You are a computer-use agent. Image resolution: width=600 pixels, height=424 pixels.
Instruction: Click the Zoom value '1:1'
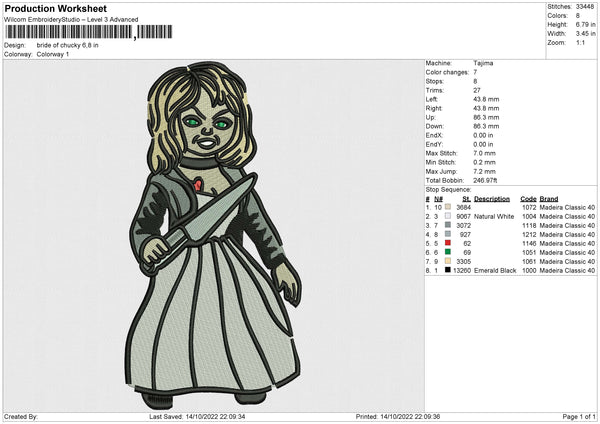[x=580, y=43]
